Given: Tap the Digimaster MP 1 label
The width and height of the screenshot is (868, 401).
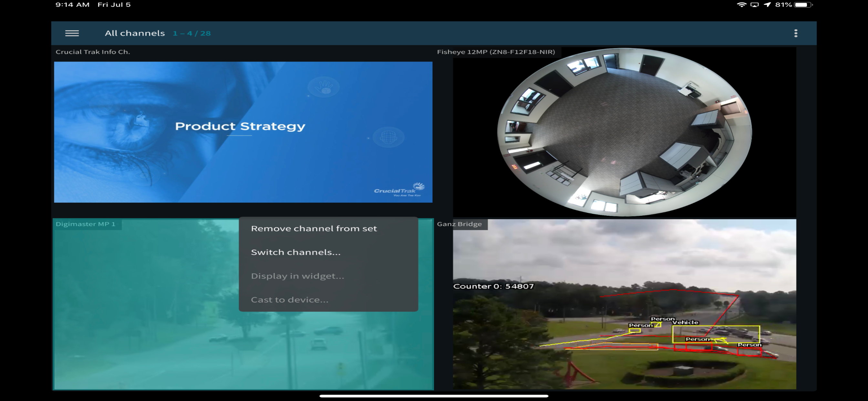Looking at the screenshot, I should click(85, 224).
